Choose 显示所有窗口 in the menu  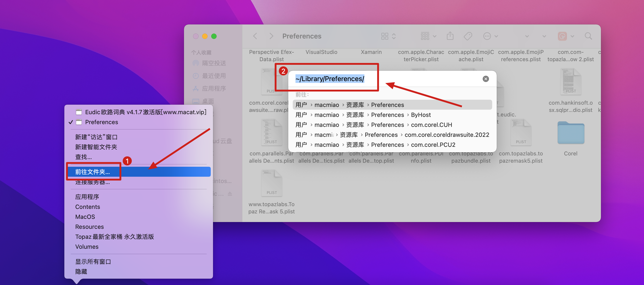(x=93, y=261)
